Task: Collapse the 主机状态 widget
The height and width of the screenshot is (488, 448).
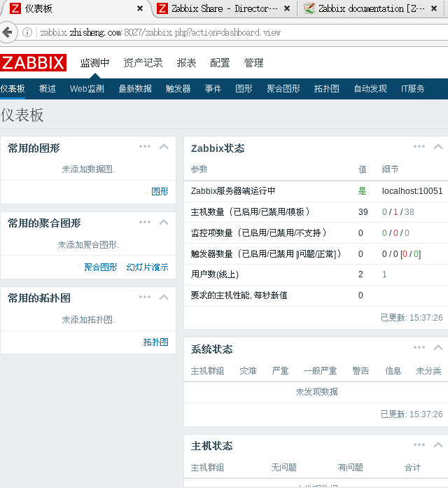Action: (x=438, y=445)
